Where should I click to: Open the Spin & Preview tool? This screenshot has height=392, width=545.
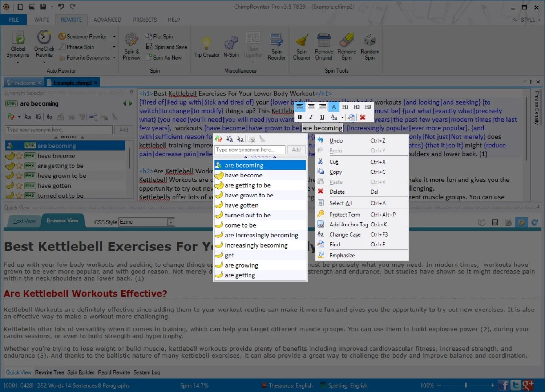coord(131,40)
